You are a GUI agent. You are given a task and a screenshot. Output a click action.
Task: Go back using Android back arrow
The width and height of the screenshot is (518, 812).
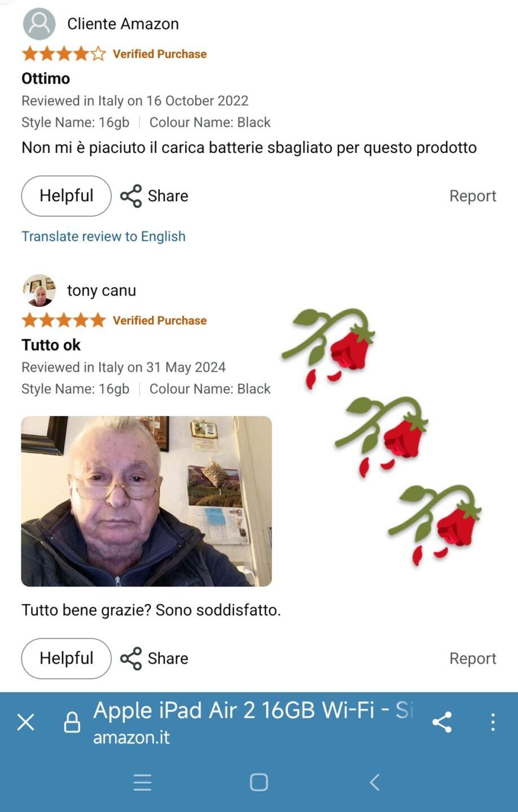(375, 783)
